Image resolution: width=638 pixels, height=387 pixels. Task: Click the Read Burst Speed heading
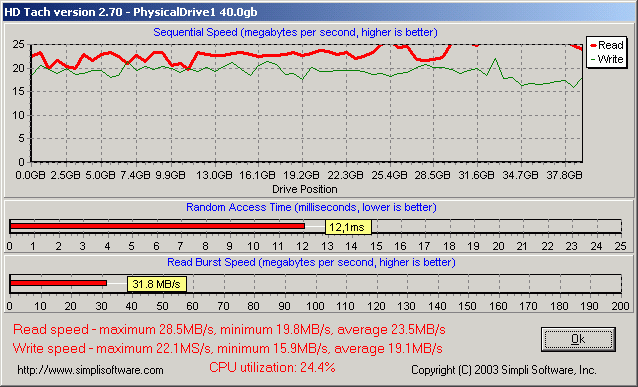tap(311, 262)
